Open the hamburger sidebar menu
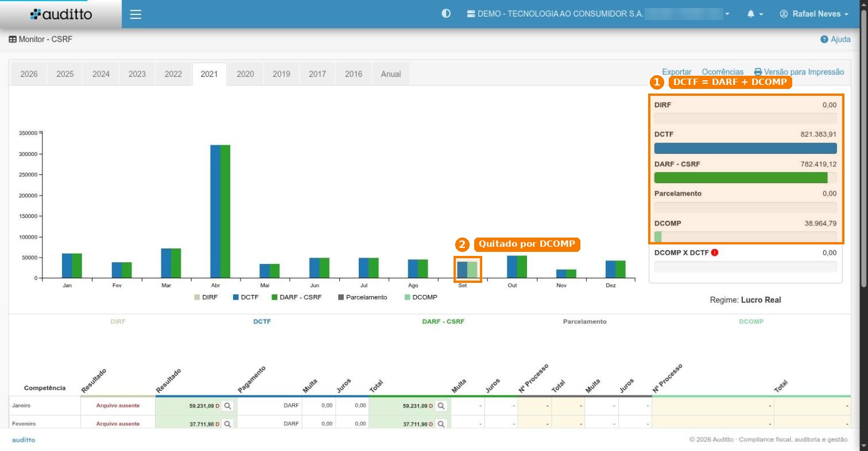This screenshot has height=451, width=868. pyautogui.click(x=135, y=14)
